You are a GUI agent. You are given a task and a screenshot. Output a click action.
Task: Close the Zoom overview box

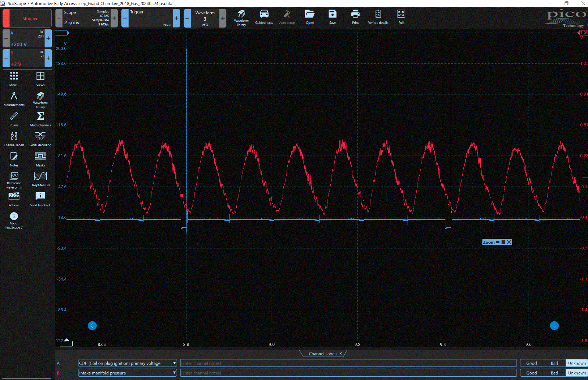(509, 242)
